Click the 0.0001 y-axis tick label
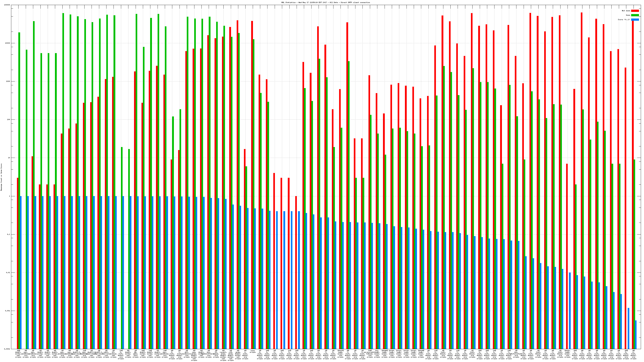 [x=7, y=349]
